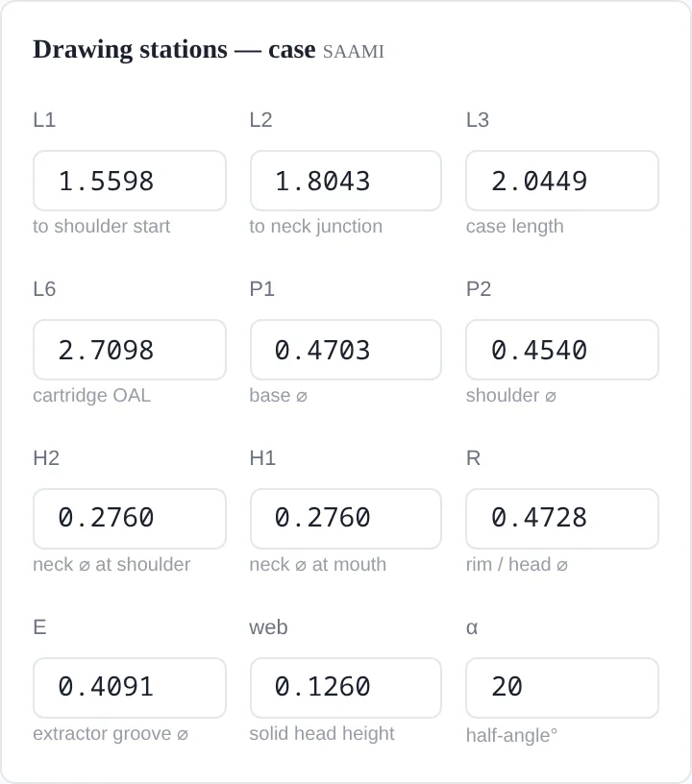Click the 'web' field label

tap(268, 627)
